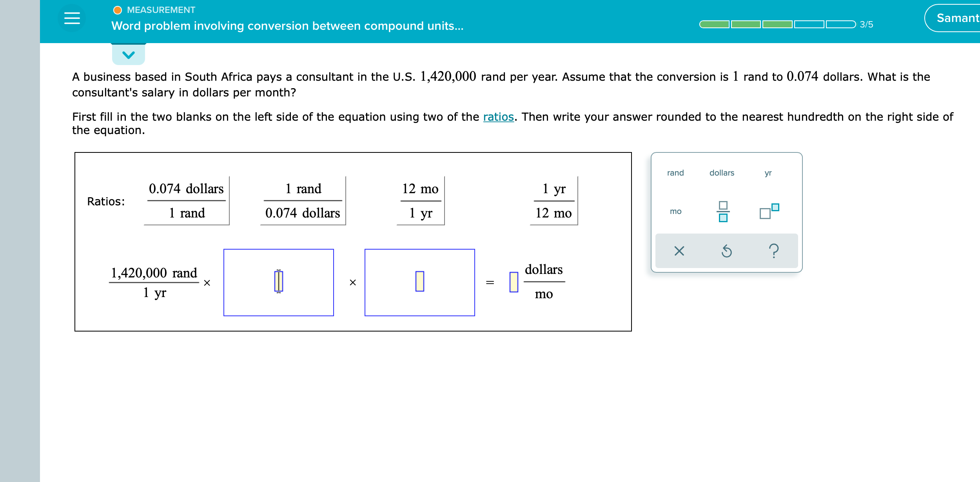The width and height of the screenshot is (980, 482).
Task: Insert the 'yr' unit from the palette
Action: click(767, 172)
